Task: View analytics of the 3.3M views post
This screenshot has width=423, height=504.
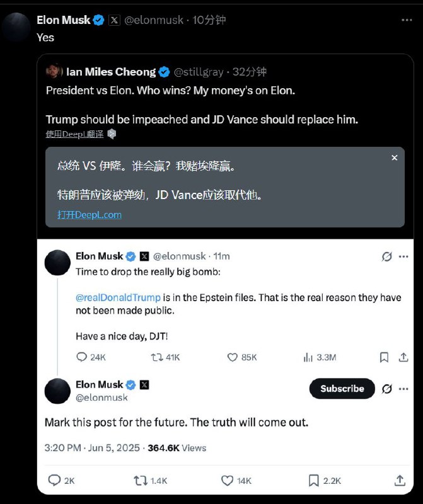Action: [320, 357]
